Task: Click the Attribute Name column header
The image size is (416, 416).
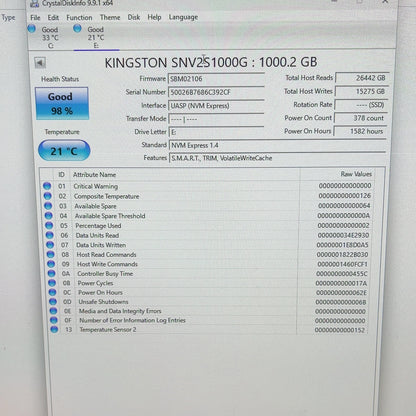Action: click(94, 175)
